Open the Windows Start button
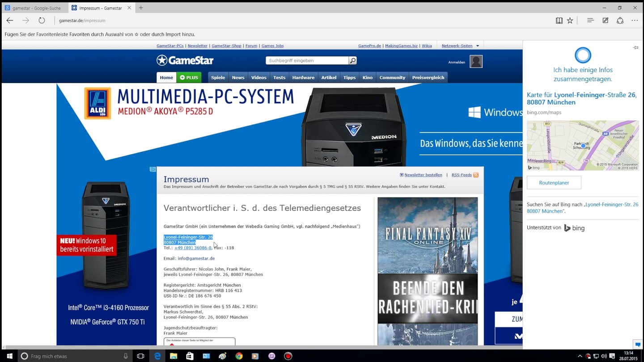This screenshot has height=362, width=644. [x=9, y=356]
